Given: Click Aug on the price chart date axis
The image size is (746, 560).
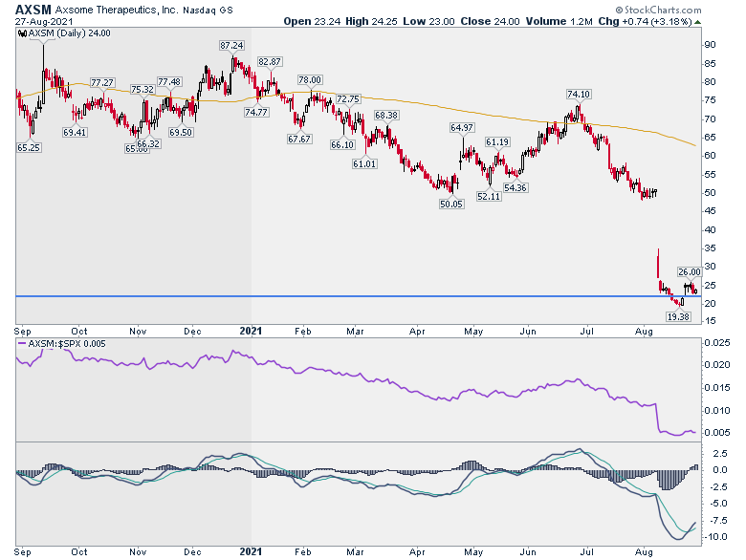Looking at the screenshot, I should [644, 332].
